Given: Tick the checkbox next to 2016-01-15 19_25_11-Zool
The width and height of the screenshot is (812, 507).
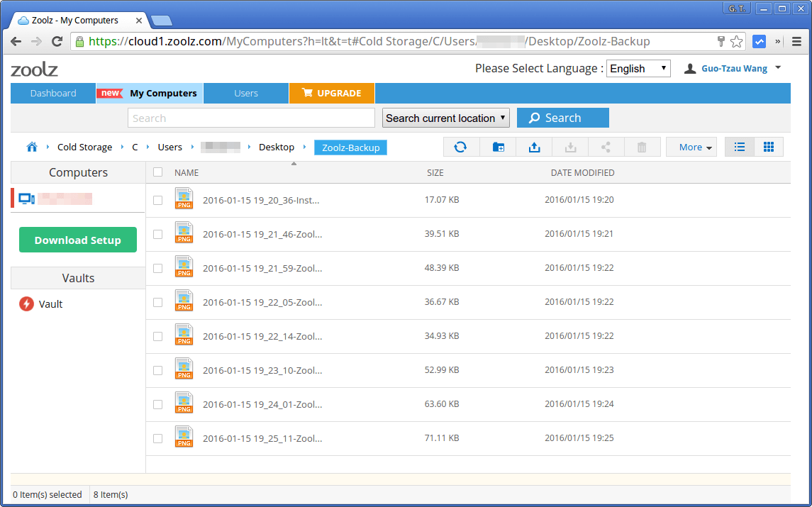Looking at the screenshot, I should click(x=157, y=438).
